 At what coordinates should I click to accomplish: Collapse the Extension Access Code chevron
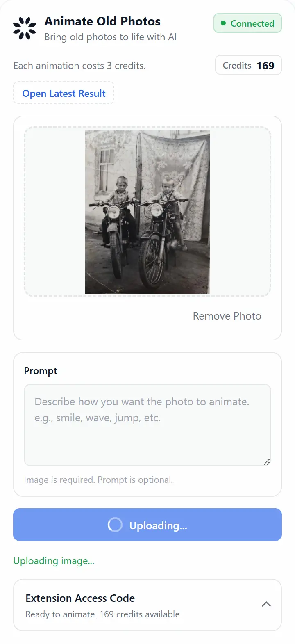tap(266, 604)
